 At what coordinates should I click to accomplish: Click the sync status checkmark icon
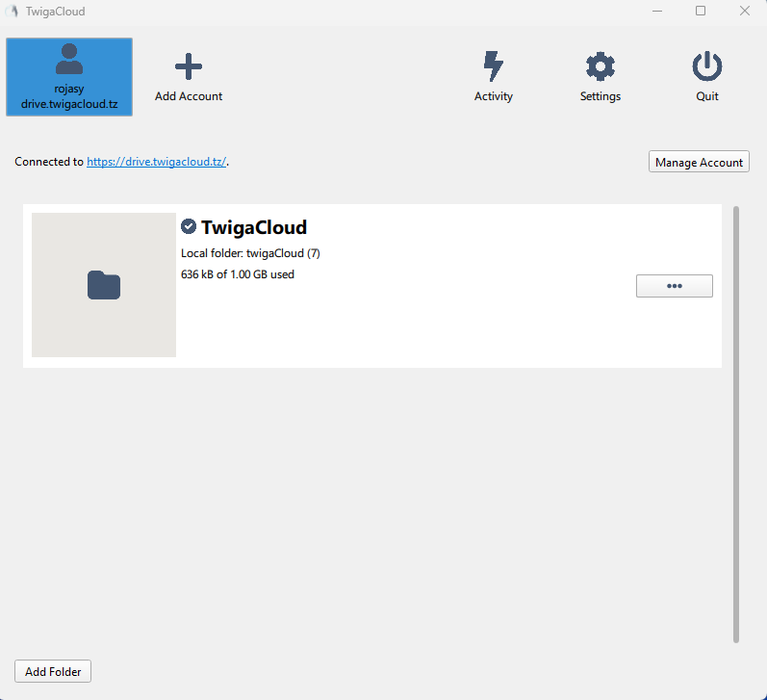point(189,226)
